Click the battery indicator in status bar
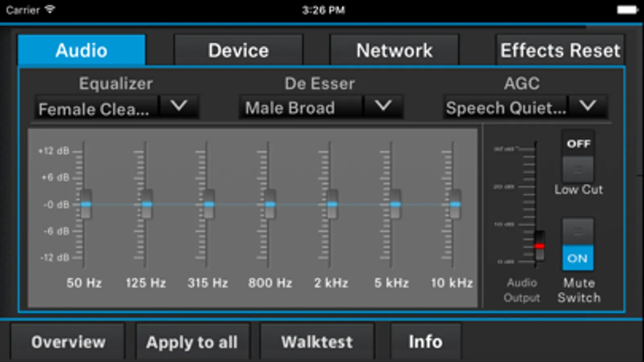The width and height of the screenshot is (644, 362). pyautogui.click(x=627, y=10)
